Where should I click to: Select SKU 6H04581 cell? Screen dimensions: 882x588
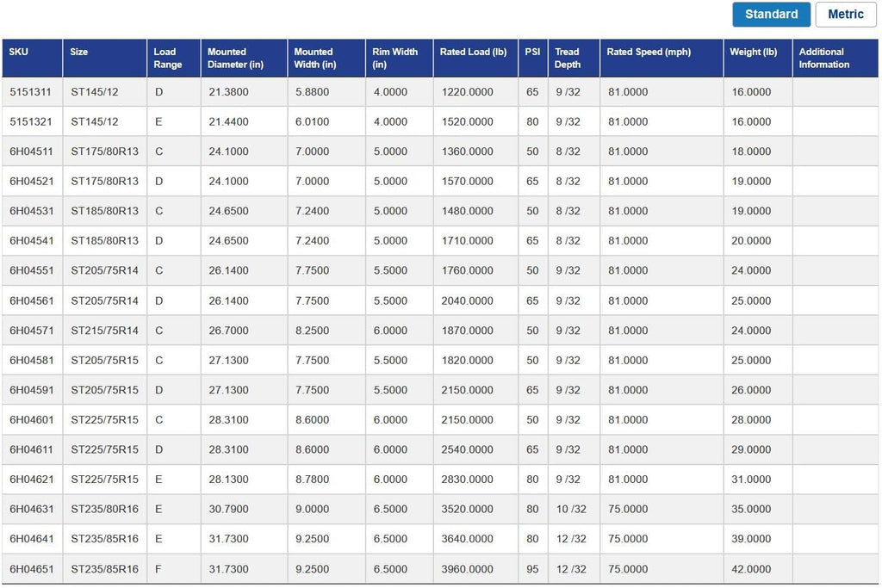point(32,361)
